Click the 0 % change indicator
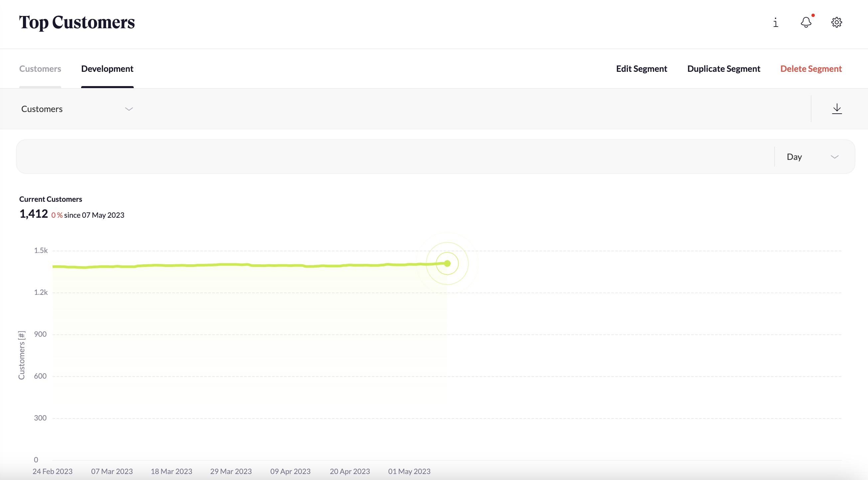The height and width of the screenshot is (480, 868). 57,215
